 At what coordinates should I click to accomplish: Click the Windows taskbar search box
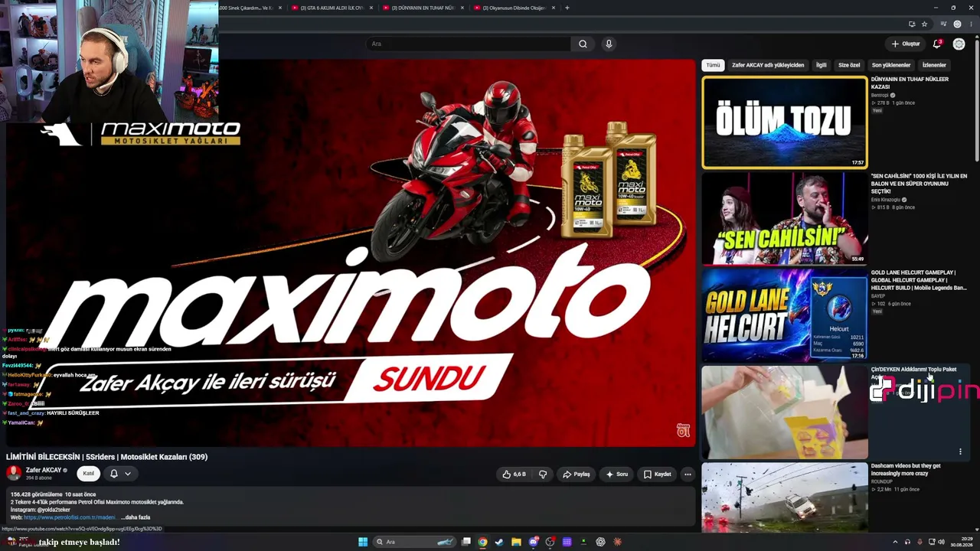point(413,542)
